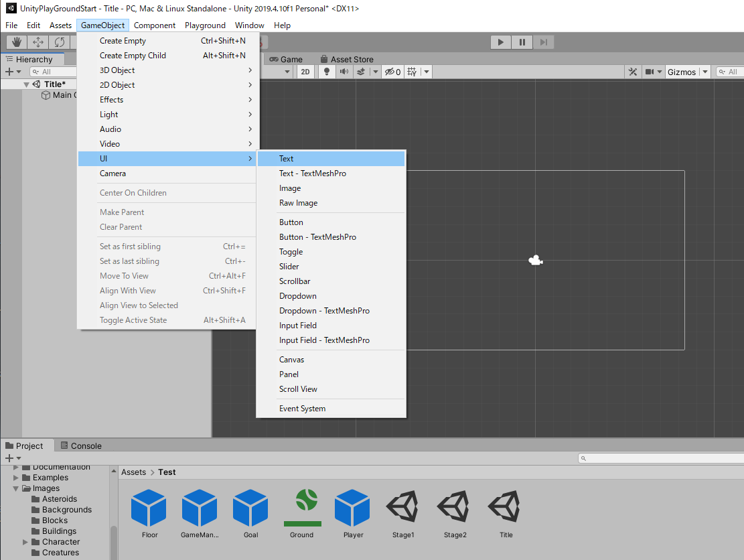Select Canvas in the UI submenu
Viewport: 744px width, 560px height.
point(331,359)
